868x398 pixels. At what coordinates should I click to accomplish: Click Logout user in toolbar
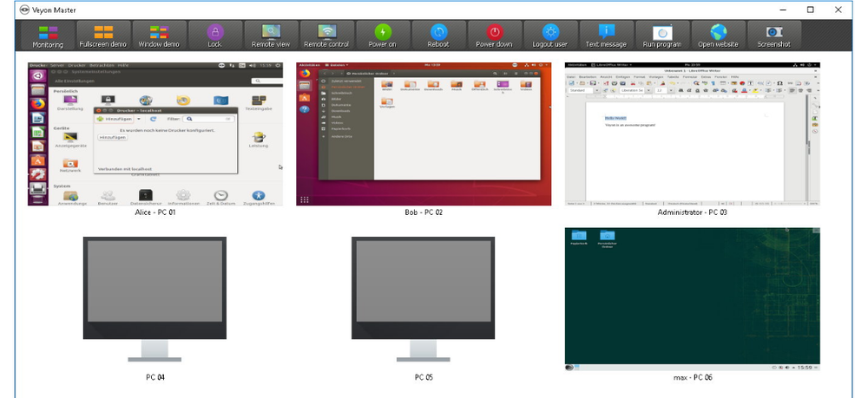pos(551,36)
